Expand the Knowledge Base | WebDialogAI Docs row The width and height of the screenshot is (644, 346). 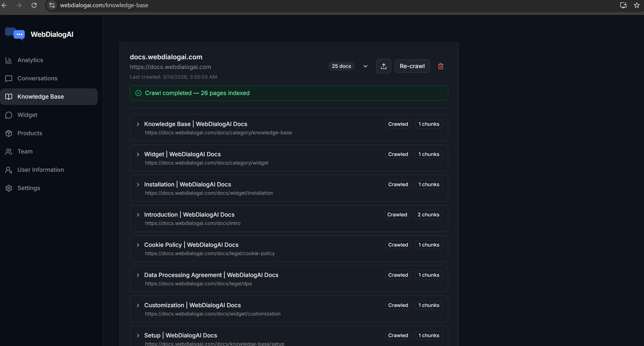coord(138,124)
